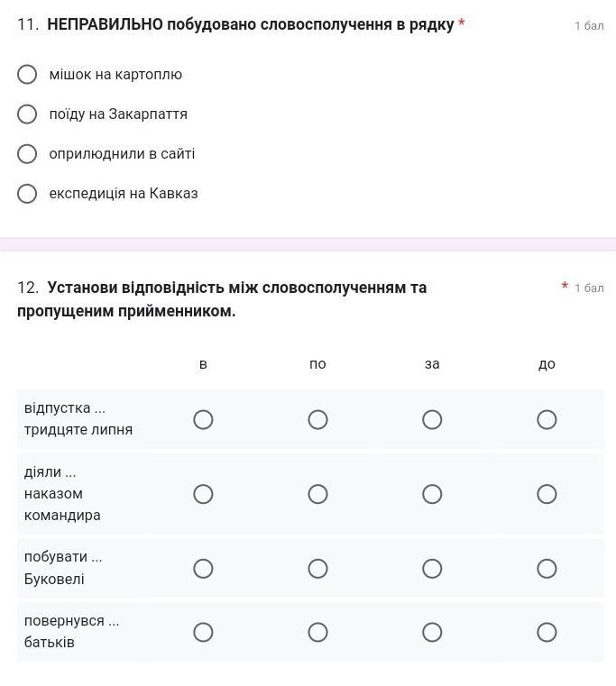
Task: Select "в" for "повернувся ... батьків"
Action: pyautogui.click(x=203, y=632)
